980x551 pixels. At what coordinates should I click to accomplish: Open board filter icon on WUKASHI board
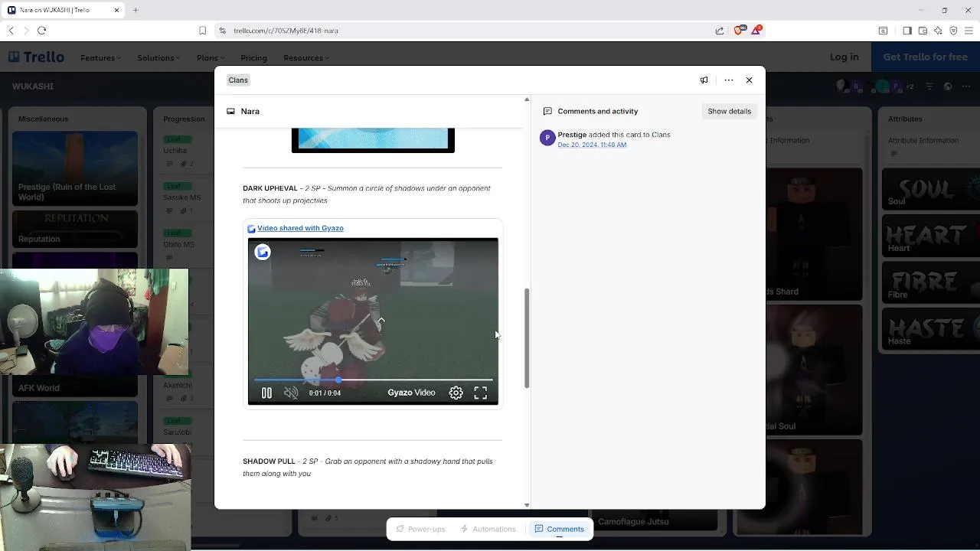pos(929,86)
